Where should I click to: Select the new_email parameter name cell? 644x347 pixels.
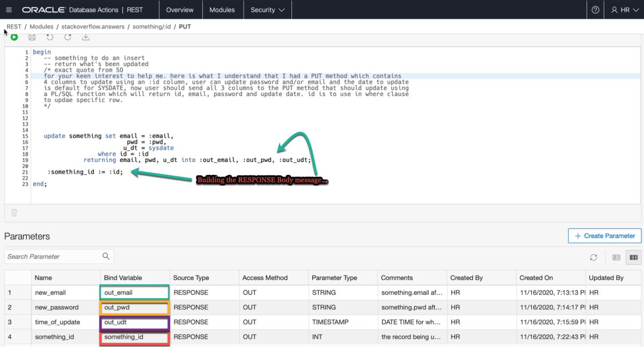click(65, 293)
